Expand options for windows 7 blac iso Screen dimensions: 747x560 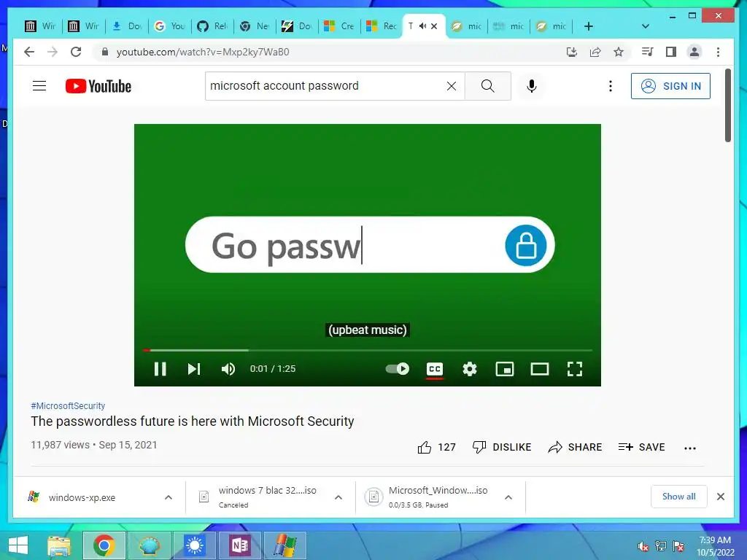pyautogui.click(x=338, y=497)
